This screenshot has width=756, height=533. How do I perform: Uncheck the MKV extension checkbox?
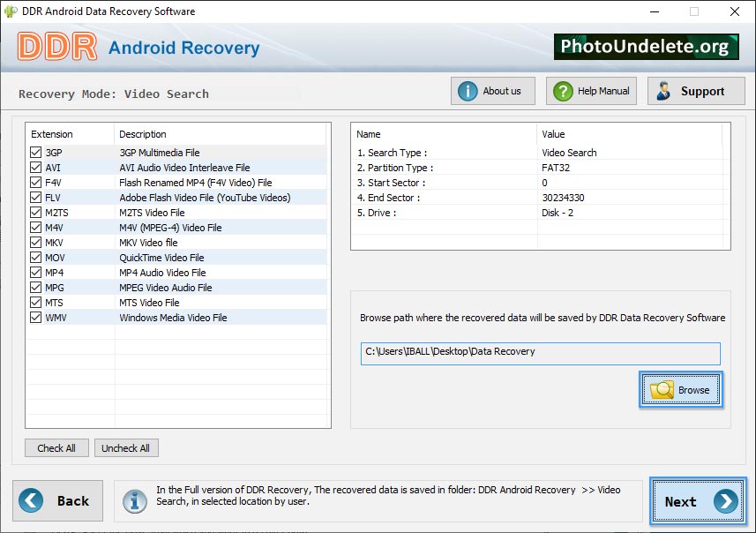pyautogui.click(x=35, y=242)
